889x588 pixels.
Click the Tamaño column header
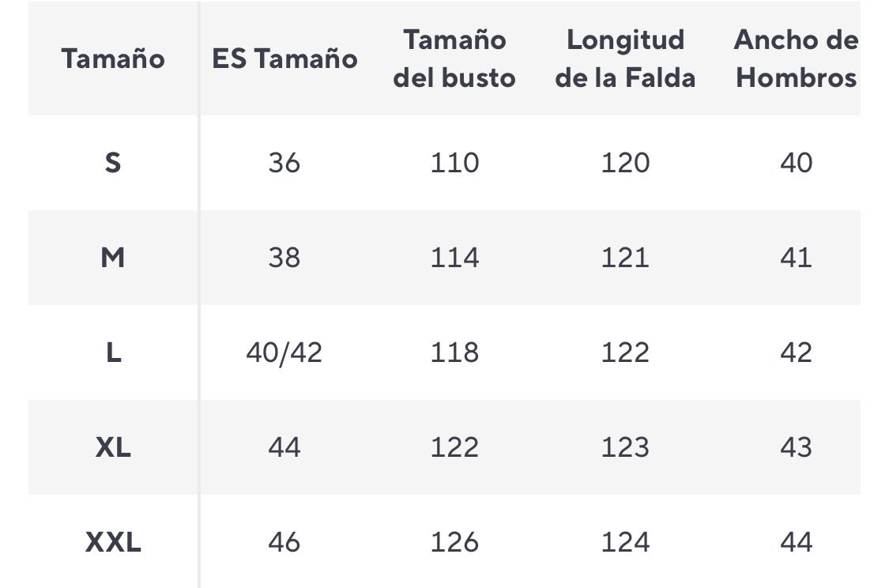click(x=113, y=58)
